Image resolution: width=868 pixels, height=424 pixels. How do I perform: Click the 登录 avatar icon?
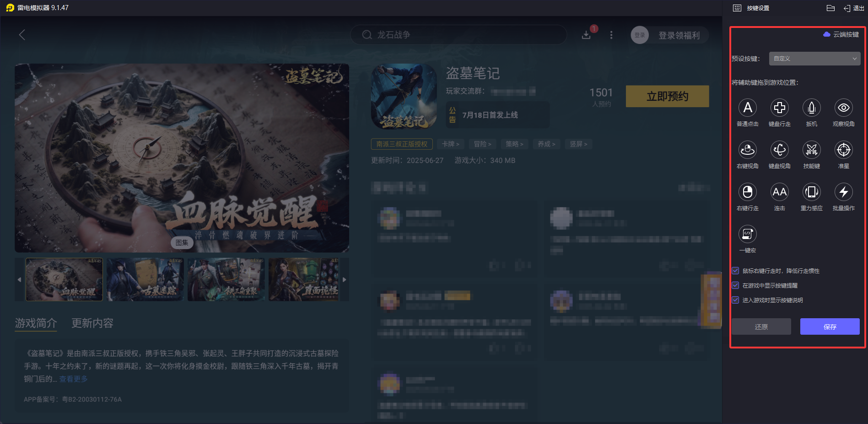click(640, 35)
